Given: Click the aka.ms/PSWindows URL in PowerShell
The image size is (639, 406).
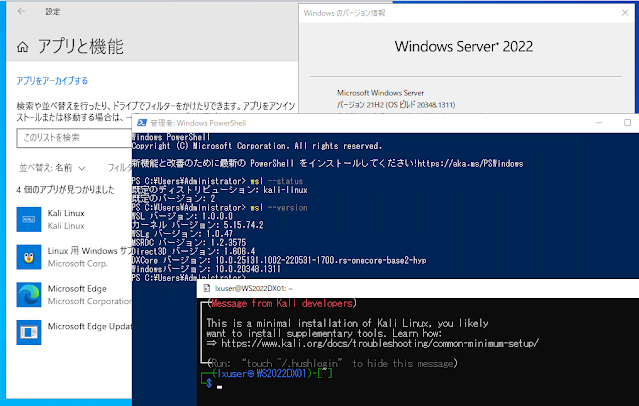Looking at the screenshot, I should [470, 163].
